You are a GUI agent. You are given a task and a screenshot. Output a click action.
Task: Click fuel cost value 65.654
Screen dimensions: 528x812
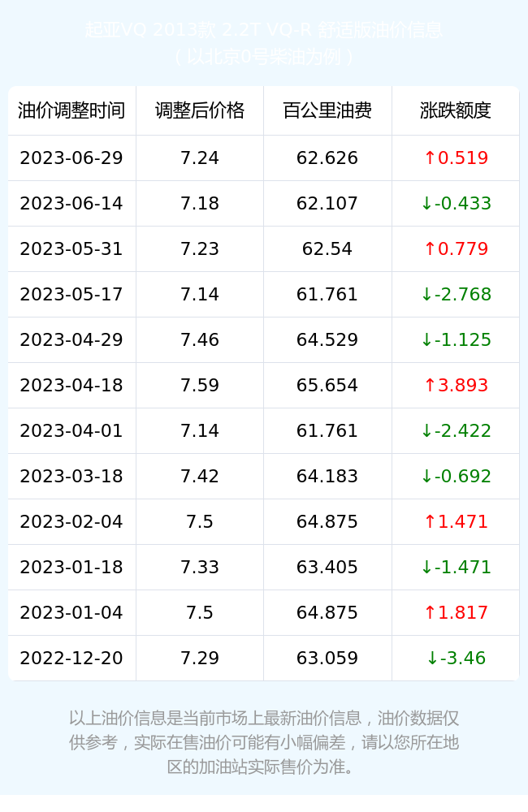(x=327, y=385)
